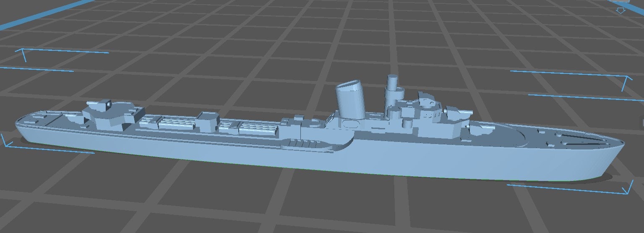Select the small deckhouse between the two racks
This screenshot has height=233, width=644.
pyautogui.click(x=209, y=121)
